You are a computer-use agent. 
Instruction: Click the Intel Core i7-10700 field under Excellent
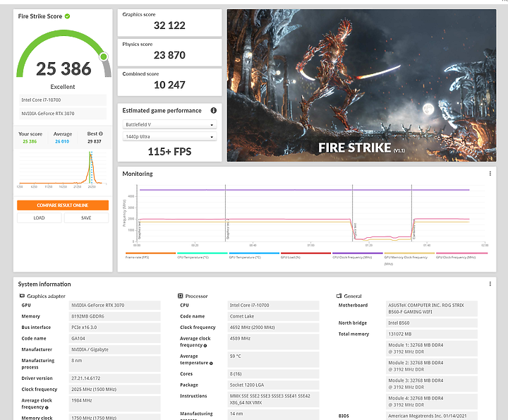coord(63,100)
